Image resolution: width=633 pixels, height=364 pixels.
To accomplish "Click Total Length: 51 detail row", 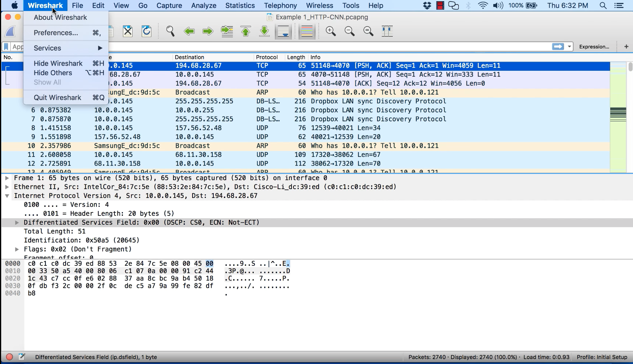I will [x=317, y=231].
